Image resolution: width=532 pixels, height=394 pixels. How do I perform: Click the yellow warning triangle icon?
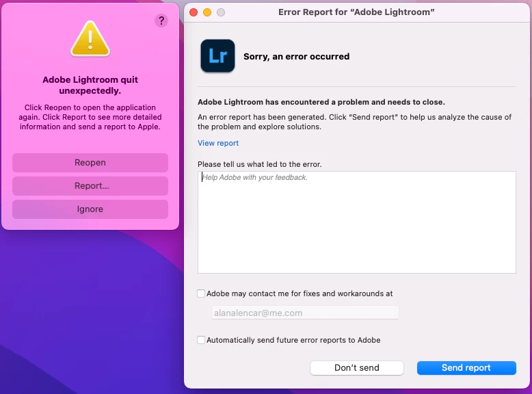tap(90, 39)
